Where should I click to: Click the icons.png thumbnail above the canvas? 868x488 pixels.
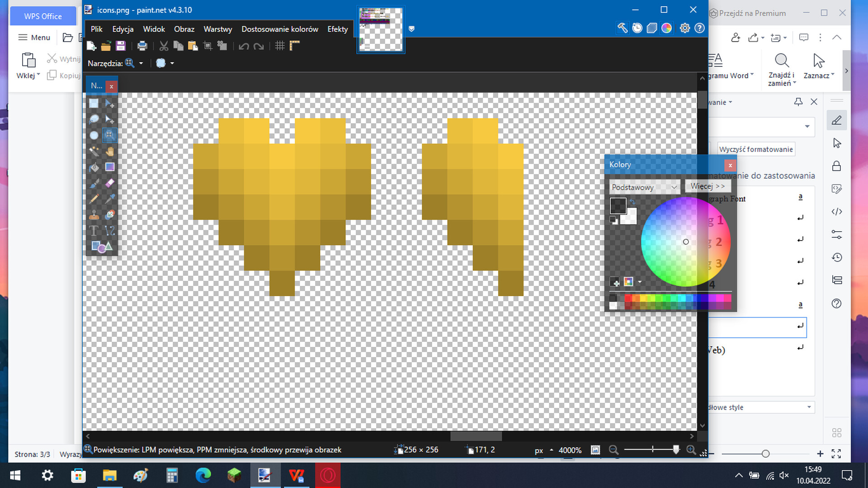[x=381, y=30]
